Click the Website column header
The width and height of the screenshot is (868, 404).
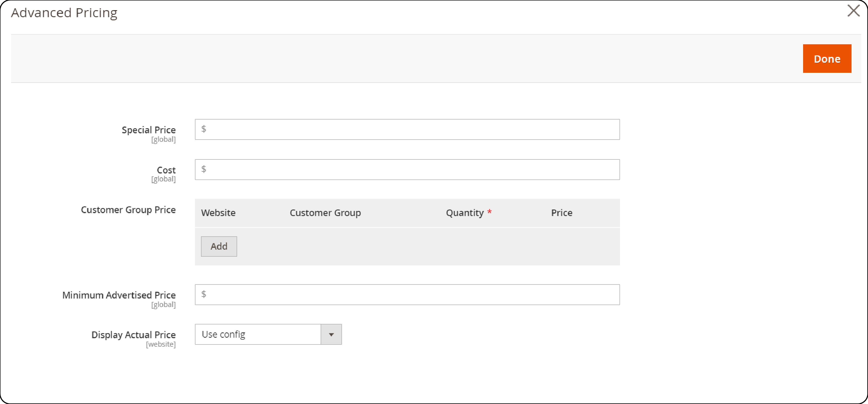coord(218,213)
